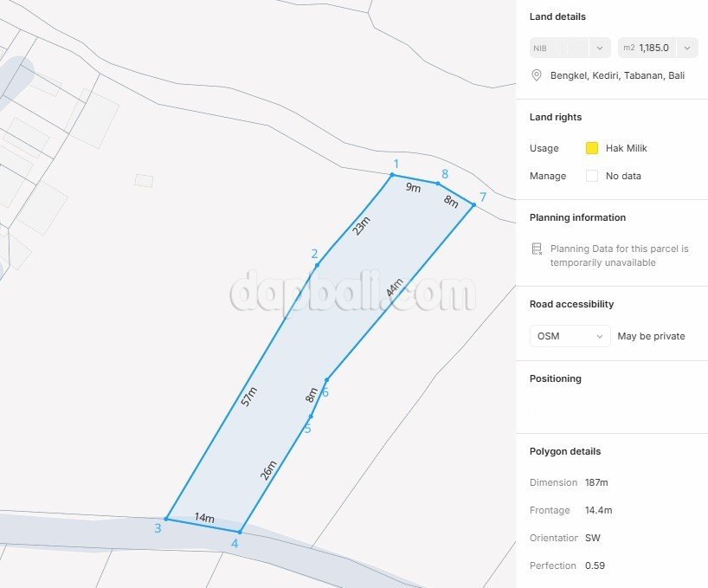Select vertex point 1 on the polygon
708x588 pixels.
(392, 175)
